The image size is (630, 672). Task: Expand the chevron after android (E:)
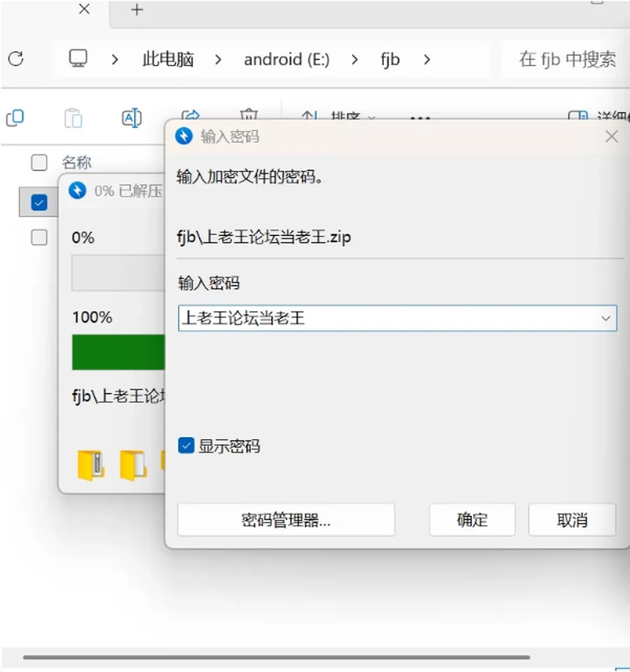(x=354, y=60)
